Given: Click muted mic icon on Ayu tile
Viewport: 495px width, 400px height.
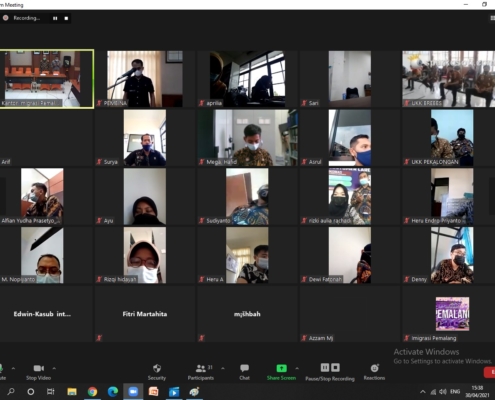Looking at the screenshot, I should point(99,221).
